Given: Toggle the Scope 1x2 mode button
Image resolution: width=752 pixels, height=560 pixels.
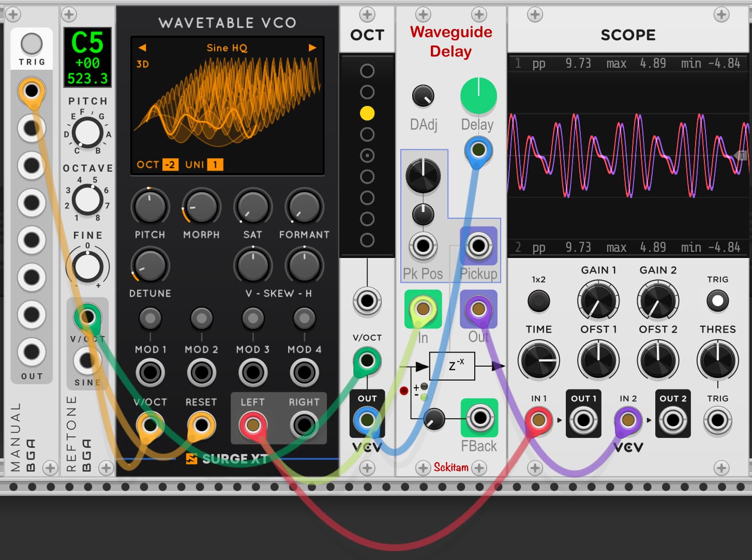Looking at the screenshot, I should click(538, 300).
